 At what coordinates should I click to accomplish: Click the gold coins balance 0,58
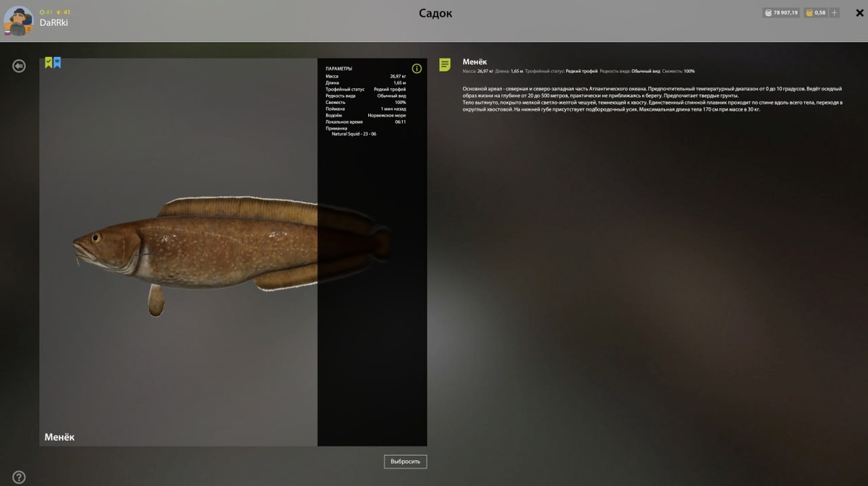coord(816,12)
